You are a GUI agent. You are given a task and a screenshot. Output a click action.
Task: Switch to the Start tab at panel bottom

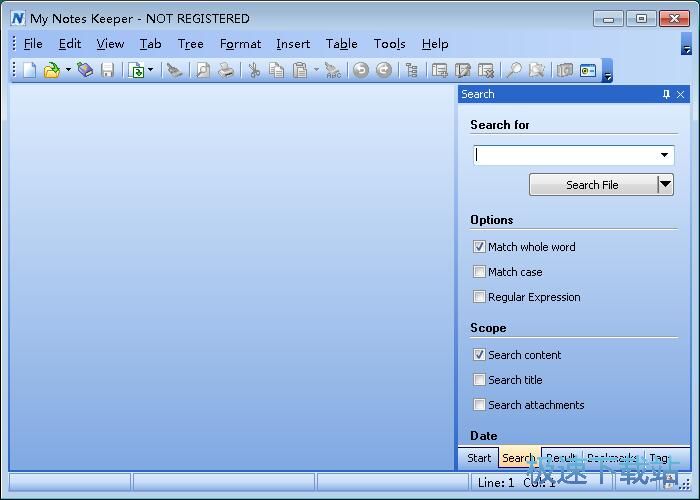479,458
